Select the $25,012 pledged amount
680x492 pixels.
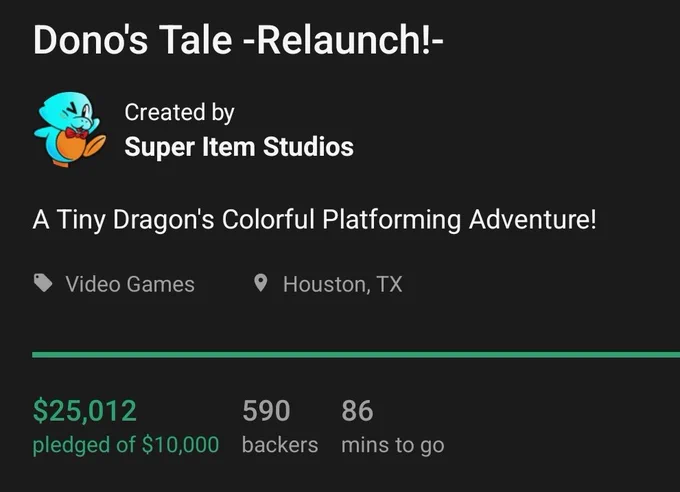(85, 410)
